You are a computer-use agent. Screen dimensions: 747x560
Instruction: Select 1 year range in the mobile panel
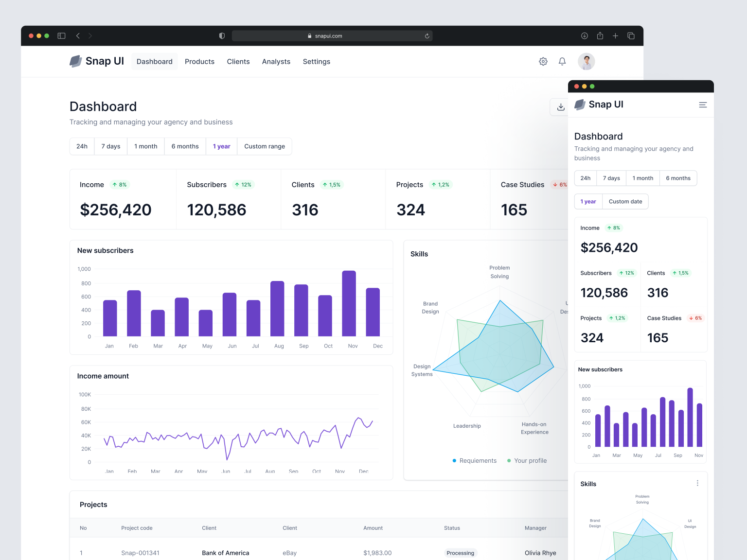[588, 201]
